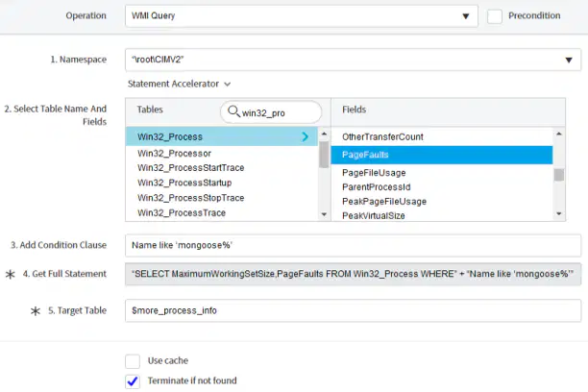This screenshot has height=392, width=588.
Task: Select PageFileUsage field
Action: (374, 173)
